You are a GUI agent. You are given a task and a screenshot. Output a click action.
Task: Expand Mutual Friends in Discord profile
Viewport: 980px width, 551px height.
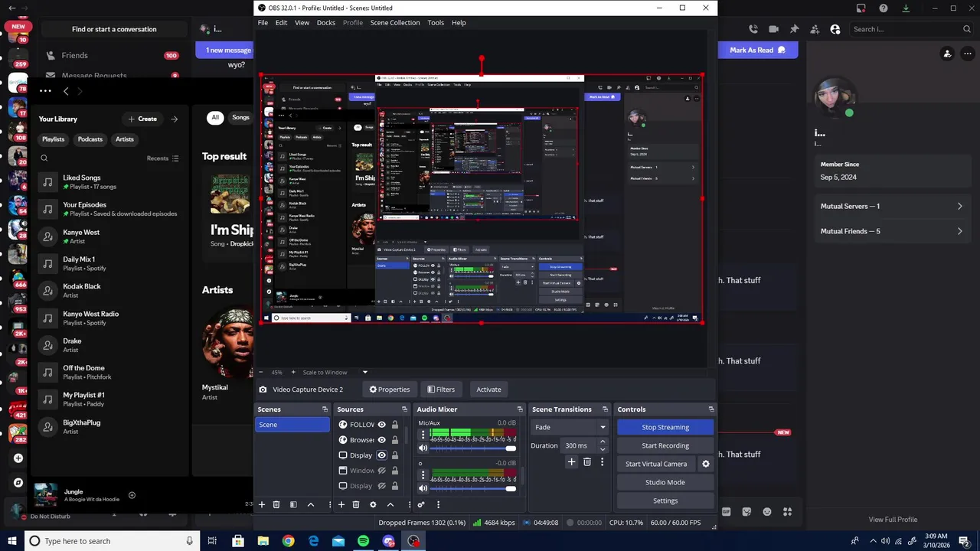tap(891, 231)
